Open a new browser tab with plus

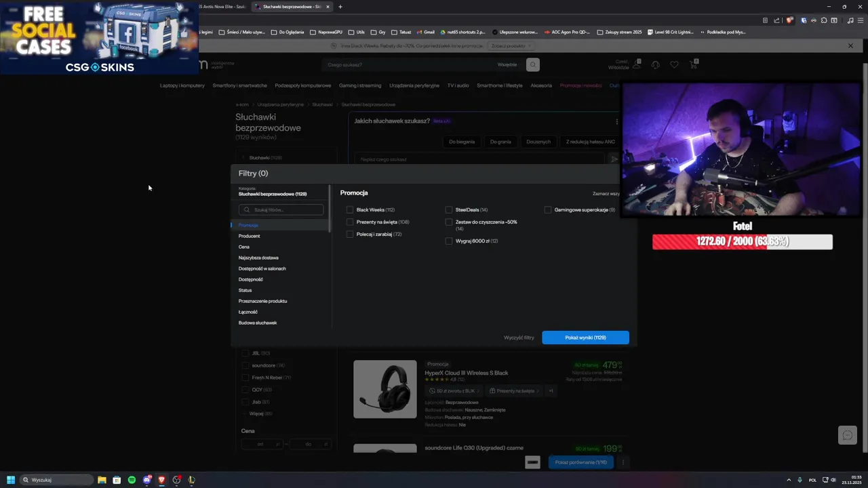[340, 7]
